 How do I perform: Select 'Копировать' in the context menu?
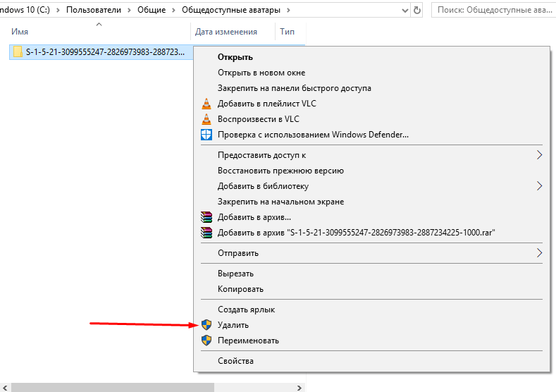[240, 289]
